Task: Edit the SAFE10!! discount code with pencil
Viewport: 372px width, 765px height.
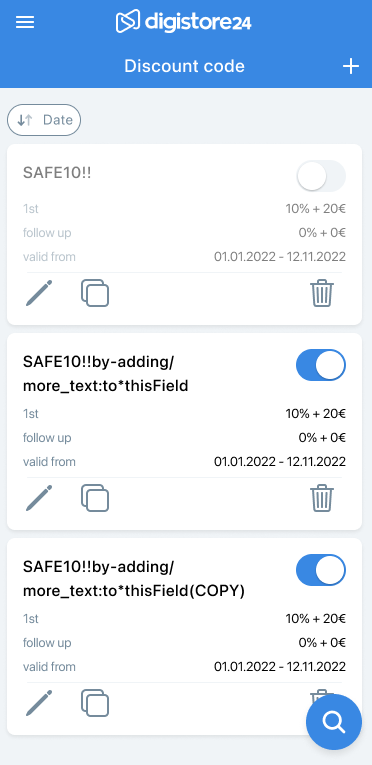Action: 39,293
